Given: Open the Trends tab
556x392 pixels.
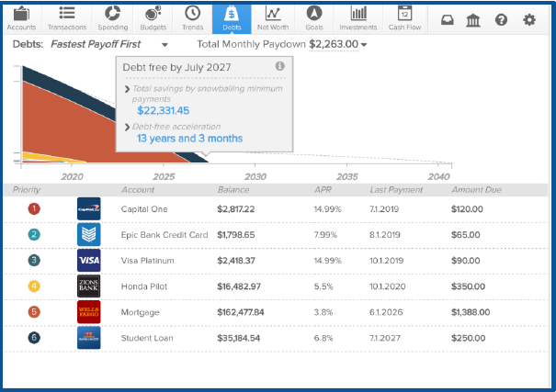Looking at the screenshot, I should click(x=193, y=19).
